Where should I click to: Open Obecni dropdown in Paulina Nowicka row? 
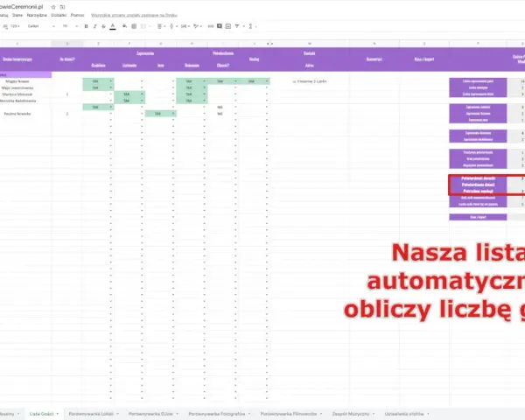coord(235,114)
